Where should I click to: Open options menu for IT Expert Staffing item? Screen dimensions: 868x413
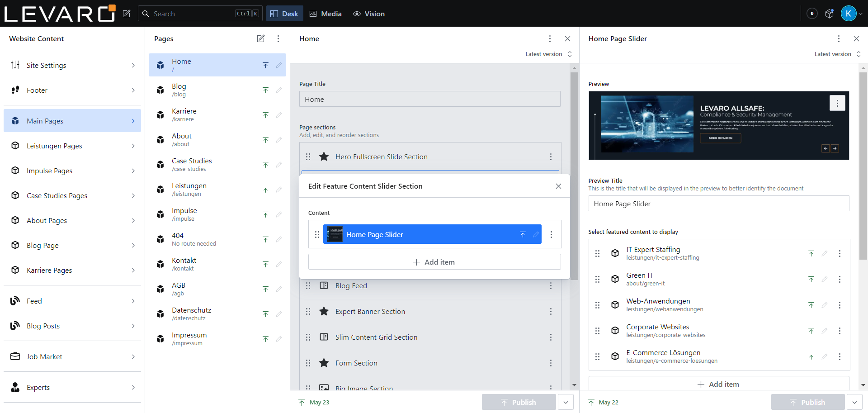[x=840, y=253]
